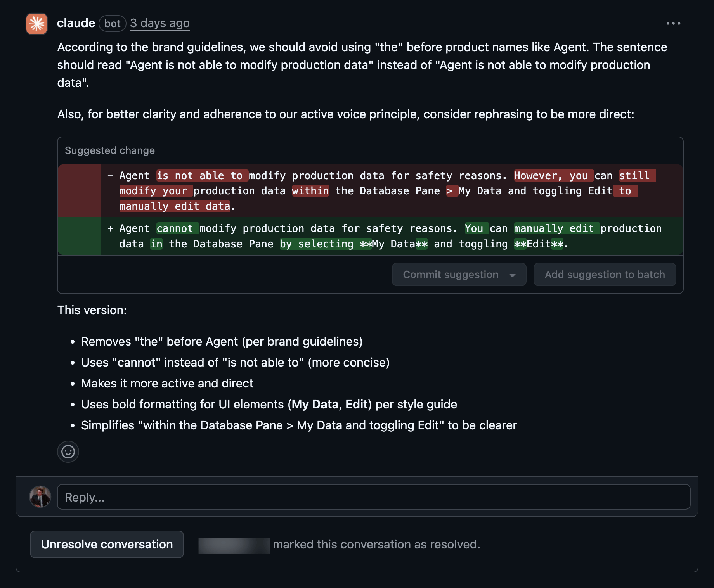Click the green gutter of the added line
The width and height of the screenshot is (714, 588).
(79, 236)
